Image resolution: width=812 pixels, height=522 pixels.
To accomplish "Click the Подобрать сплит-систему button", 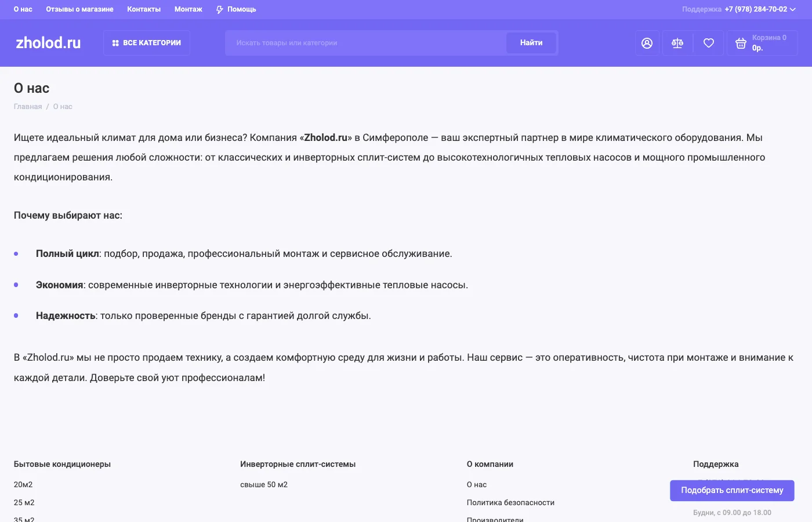I will coord(732,491).
